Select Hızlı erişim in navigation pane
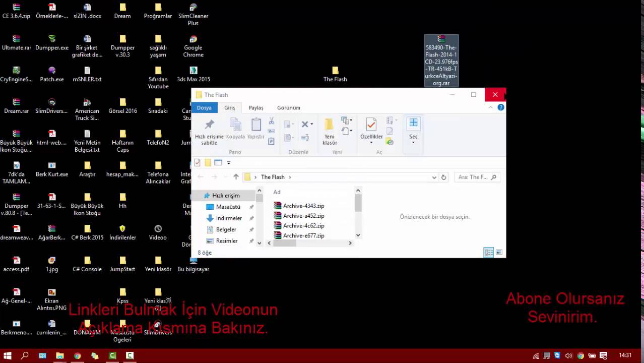The image size is (644, 363). tap(226, 196)
